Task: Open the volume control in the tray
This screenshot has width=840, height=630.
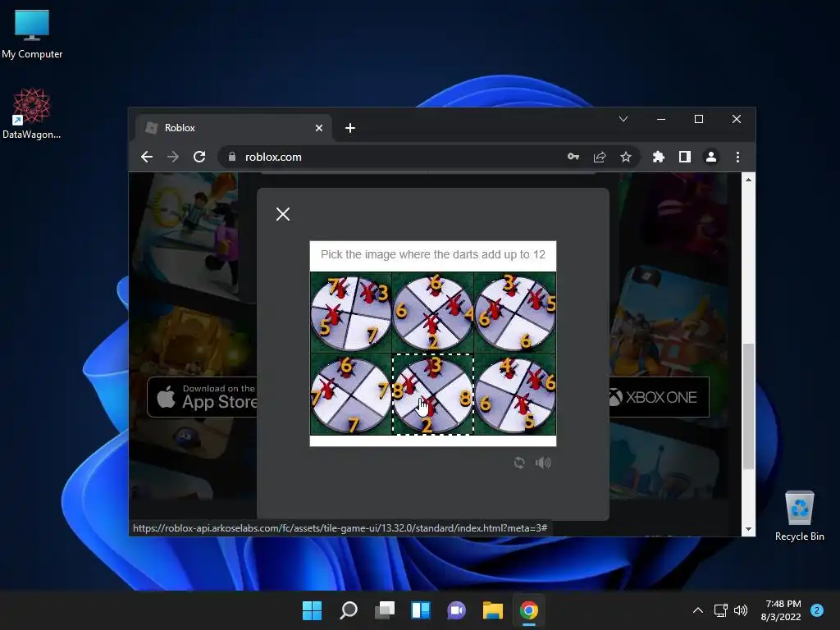Action: tap(741, 610)
